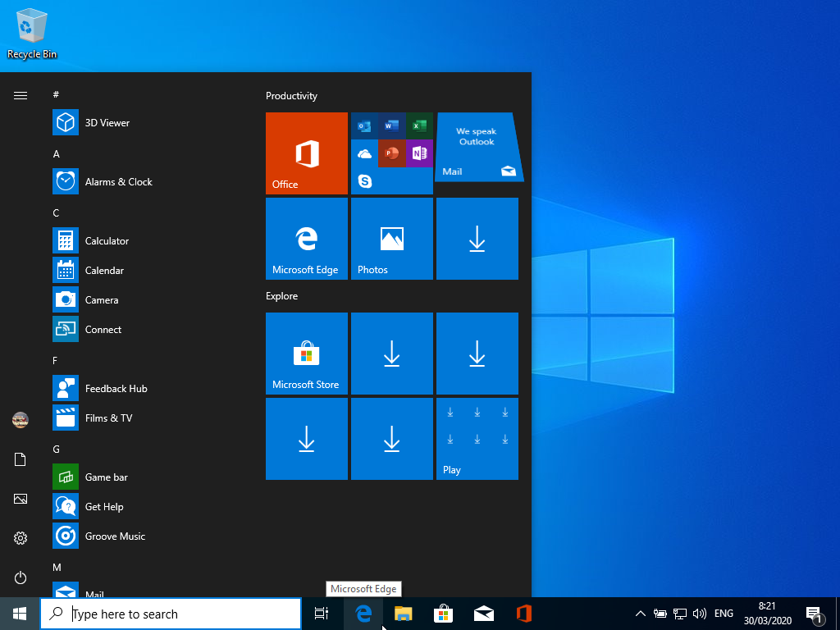This screenshot has height=630, width=840.
Task: Click OneDrive icon in Office tile group
Action: [x=364, y=153]
